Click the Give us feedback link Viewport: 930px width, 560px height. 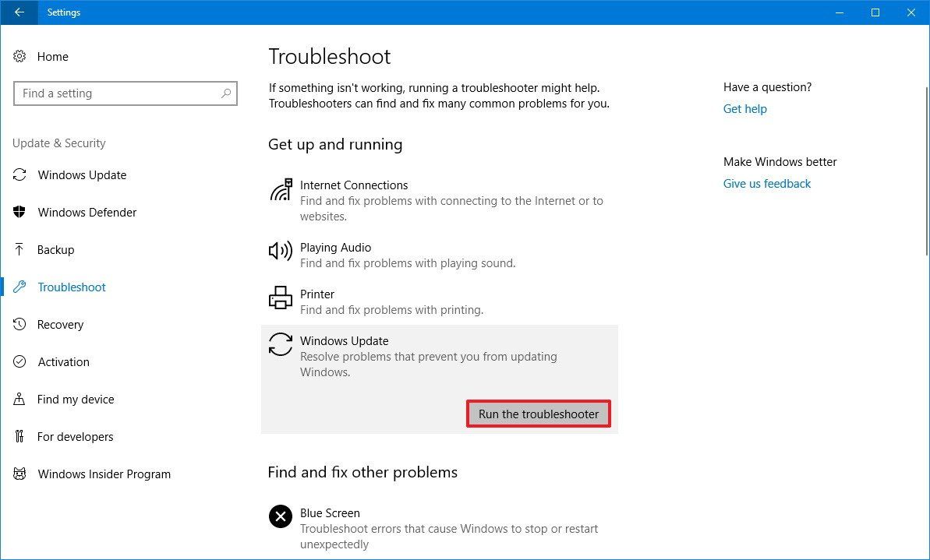[767, 183]
